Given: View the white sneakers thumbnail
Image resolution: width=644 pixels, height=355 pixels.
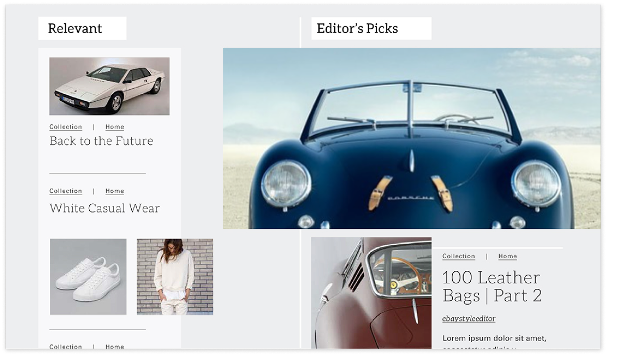Looking at the screenshot, I should click(x=88, y=277).
